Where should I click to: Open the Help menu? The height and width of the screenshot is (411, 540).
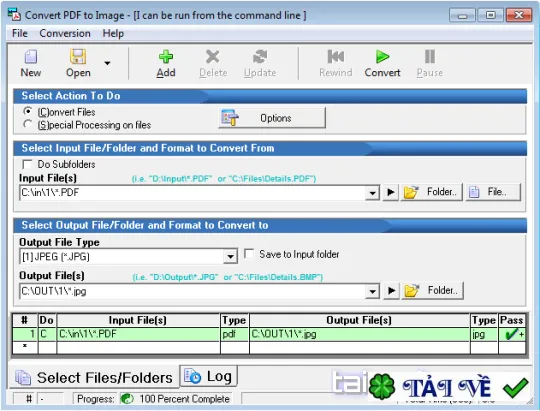pyautogui.click(x=113, y=33)
